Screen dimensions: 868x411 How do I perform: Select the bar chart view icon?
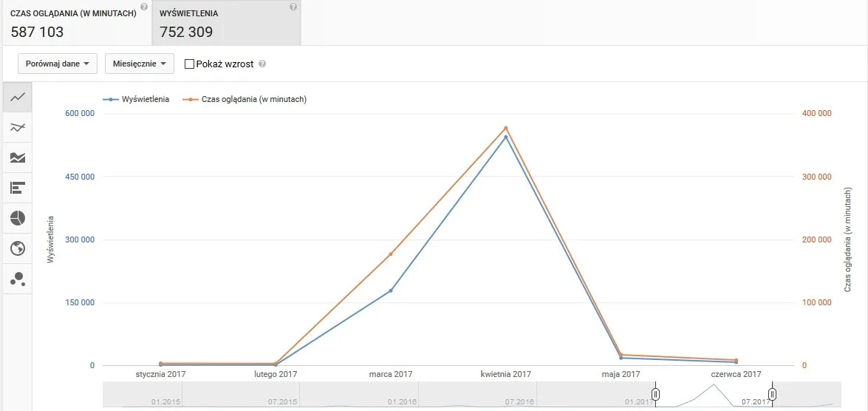click(18, 188)
